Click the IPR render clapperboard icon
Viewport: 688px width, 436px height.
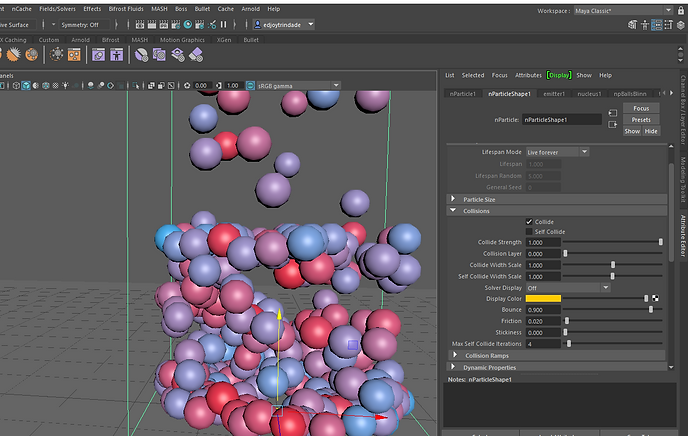164,25
